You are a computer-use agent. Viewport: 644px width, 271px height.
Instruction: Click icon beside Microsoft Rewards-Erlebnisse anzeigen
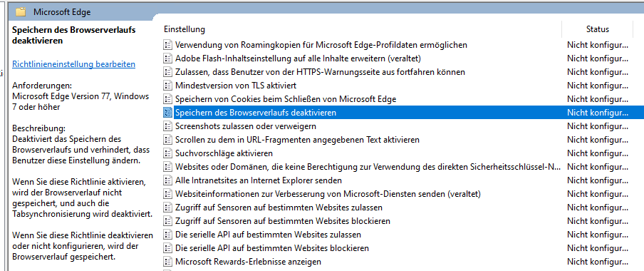(x=167, y=262)
